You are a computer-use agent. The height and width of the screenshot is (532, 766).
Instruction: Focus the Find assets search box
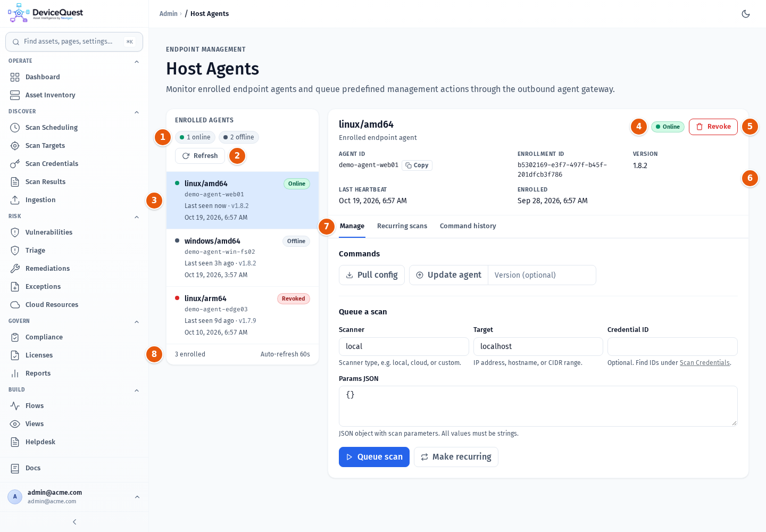tap(74, 41)
